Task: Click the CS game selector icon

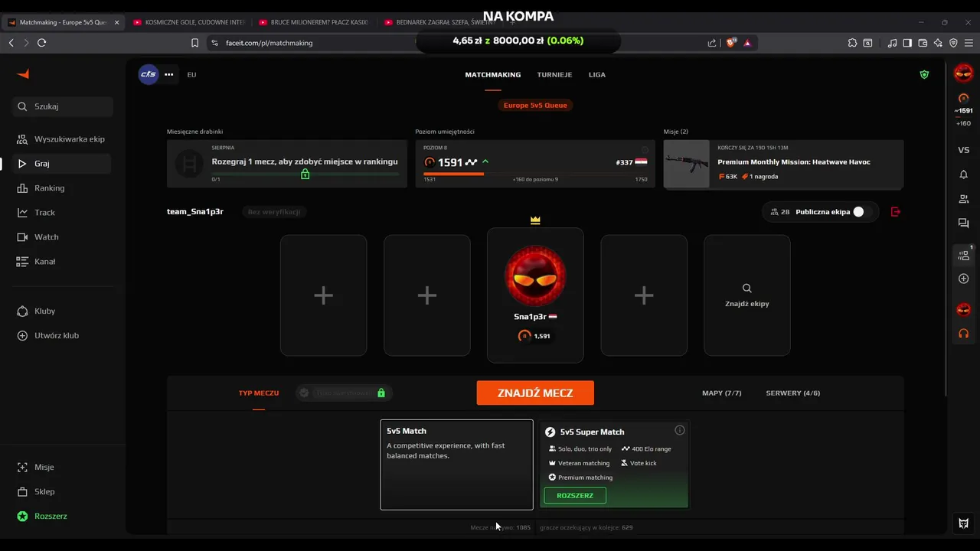Action: (x=148, y=74)
